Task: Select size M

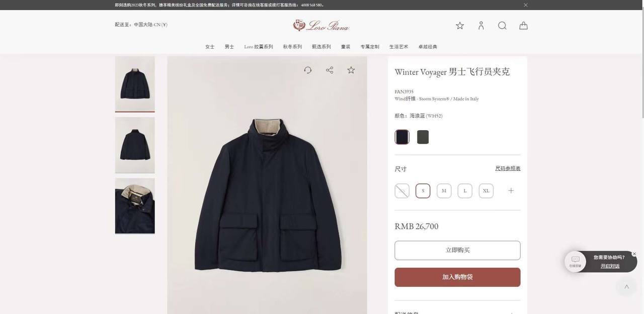Action: click(444, 191)
